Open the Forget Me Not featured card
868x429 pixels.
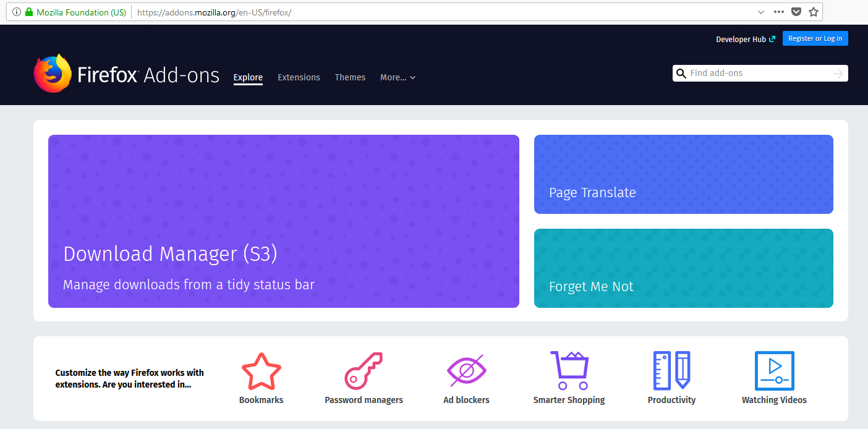coord(684,268)
